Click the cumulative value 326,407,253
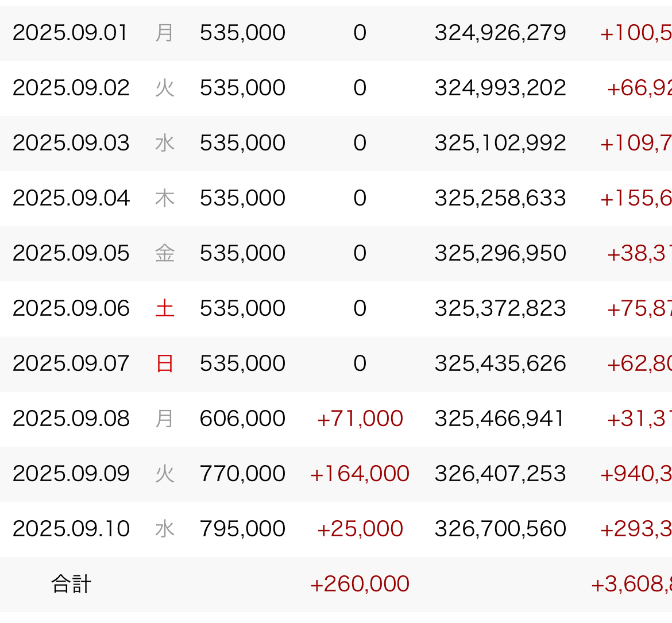Viewport: 672px width, 623px height. tap(500, 474)
